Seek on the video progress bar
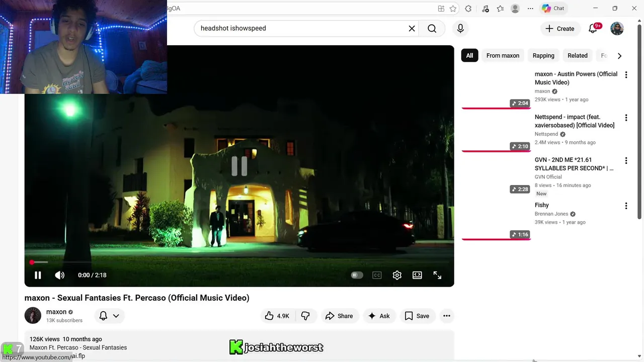Screen dimensions: 644x362 tap(239, 262)
